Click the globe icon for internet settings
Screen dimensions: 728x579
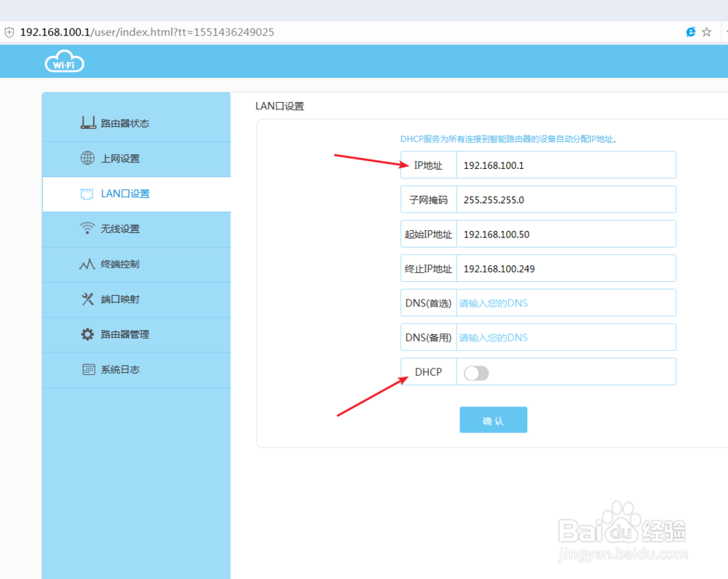tap(87, 158)
